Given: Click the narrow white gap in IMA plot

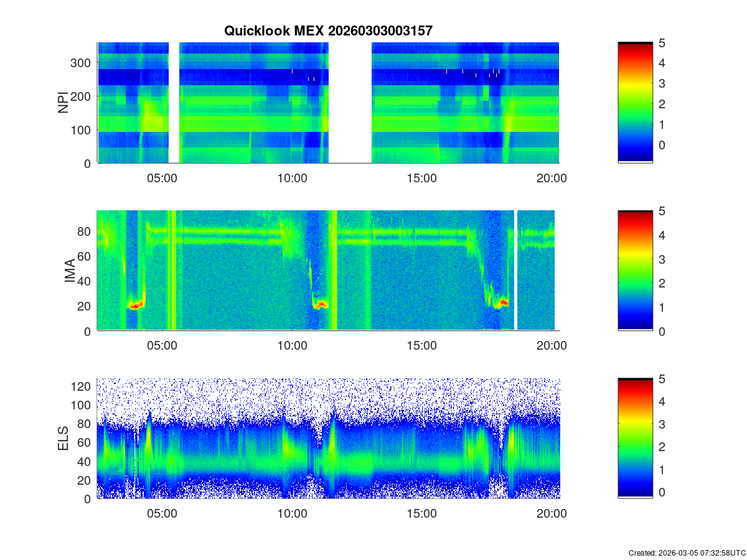Looking at the screenshot, I should [x=516, y=271].
